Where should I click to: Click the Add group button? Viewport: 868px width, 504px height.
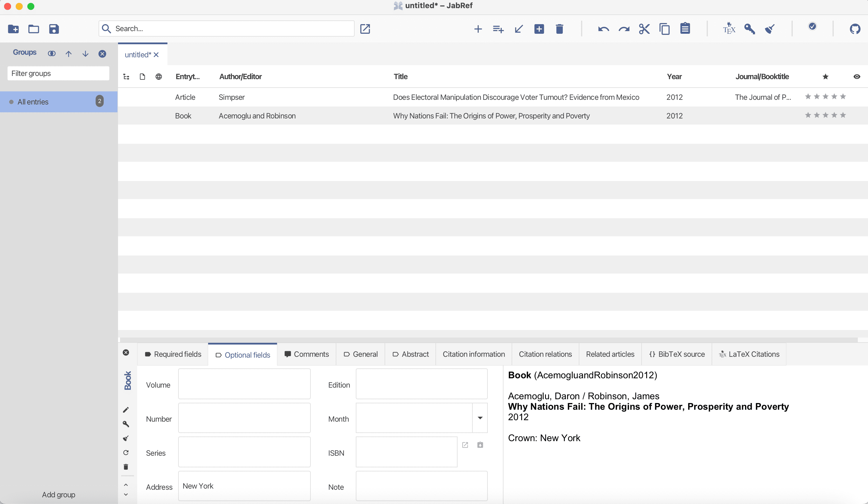pyautogui.click(x=58, y=495)
